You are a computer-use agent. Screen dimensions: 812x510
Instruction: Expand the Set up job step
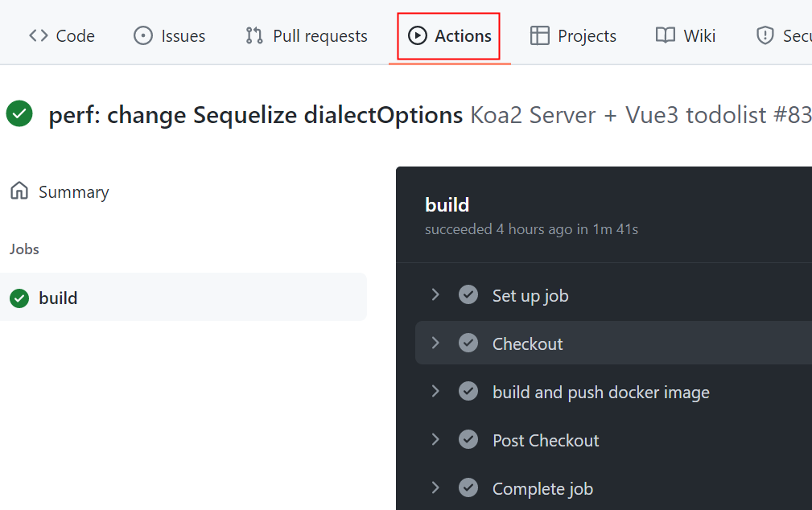pos(435,295)
